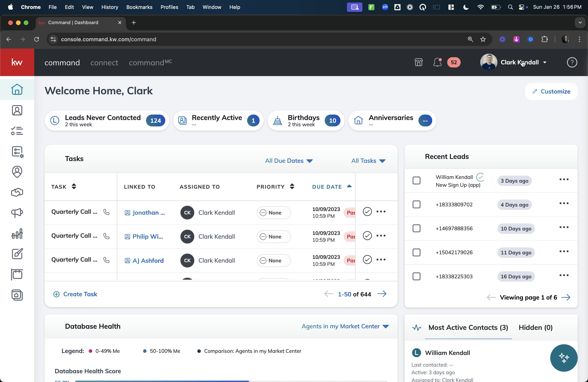588x382 pixels.
Task: Open the Tasks checklist sidebar icon
Action: pyautogui.click(x=17, y=131)
